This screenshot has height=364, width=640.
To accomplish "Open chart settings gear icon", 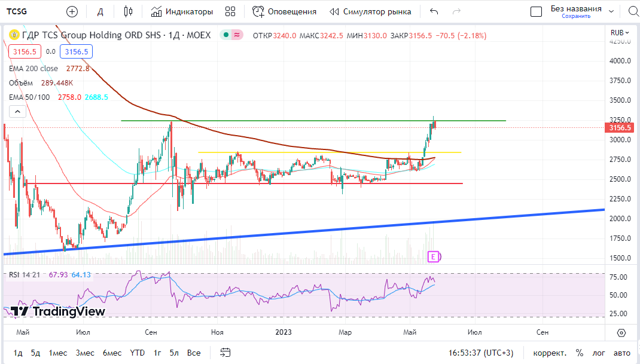I will point(621,333).
